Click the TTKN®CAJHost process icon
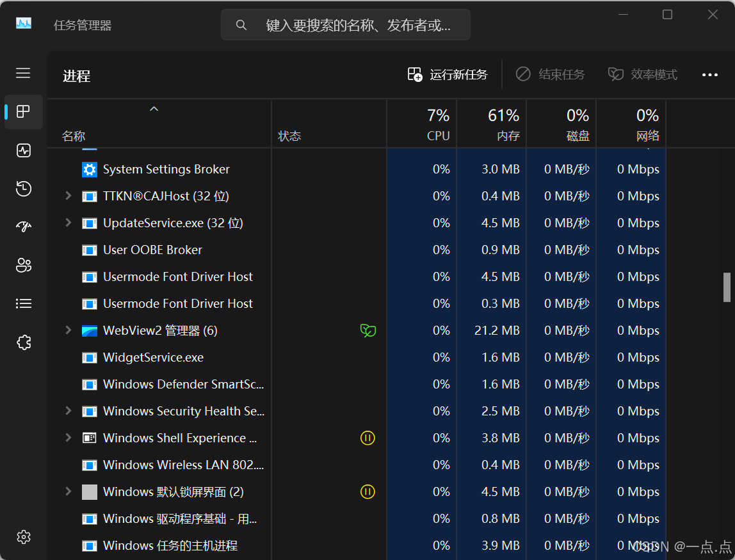The width and height of the screenshot is (735, 560). (x=89, y=196)
